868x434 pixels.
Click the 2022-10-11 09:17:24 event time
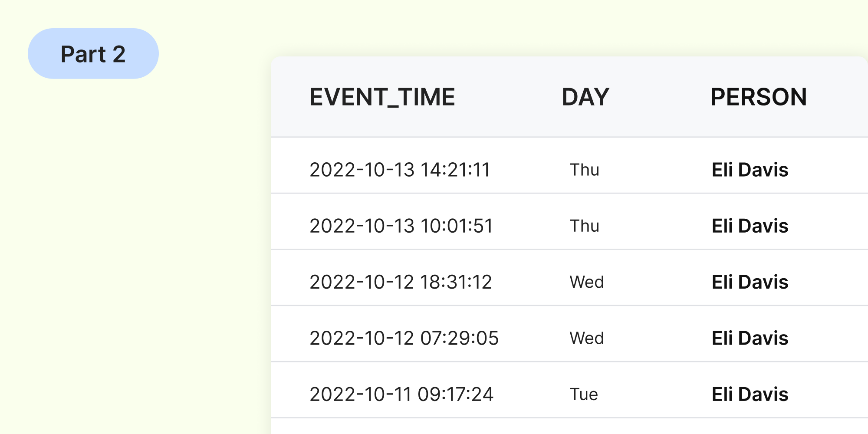coord(401,395)
